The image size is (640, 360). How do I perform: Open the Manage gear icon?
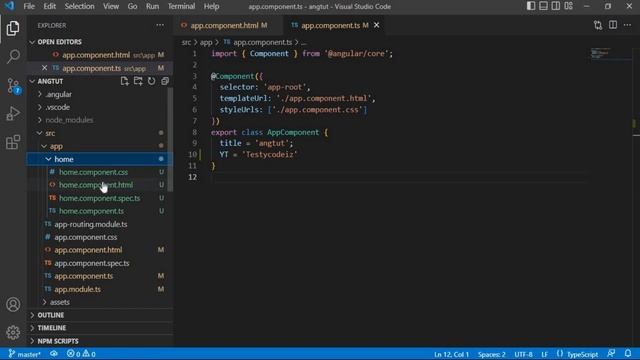[13, 332]
